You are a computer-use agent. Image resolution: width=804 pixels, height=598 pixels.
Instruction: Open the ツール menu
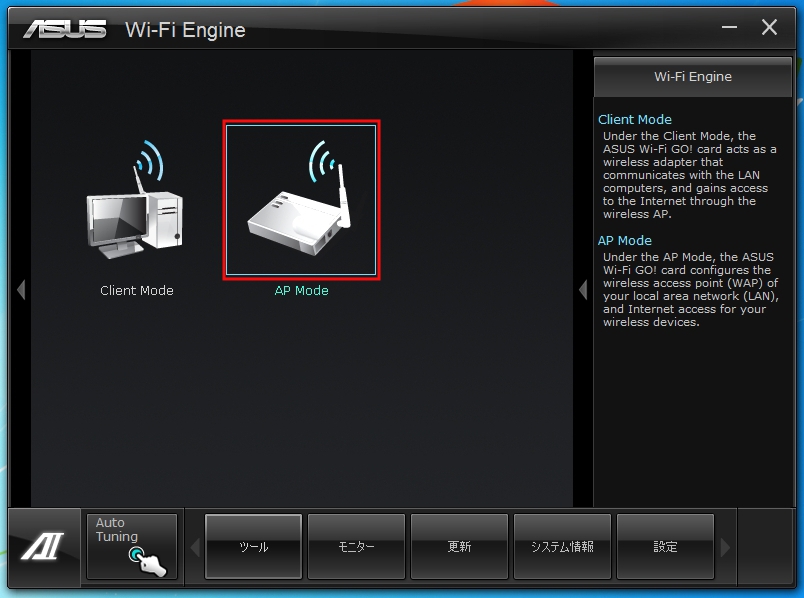click(x=253, y=547)
